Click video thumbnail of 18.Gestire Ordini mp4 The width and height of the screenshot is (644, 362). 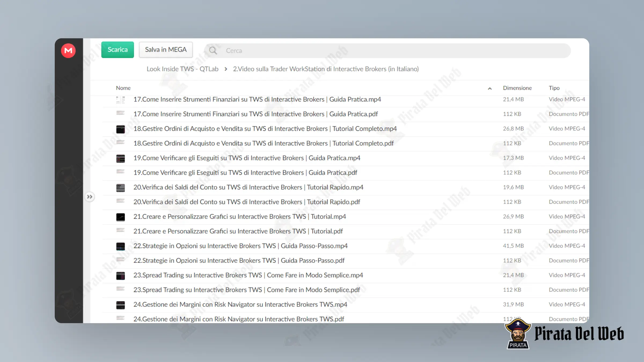(x=120, y=129)
